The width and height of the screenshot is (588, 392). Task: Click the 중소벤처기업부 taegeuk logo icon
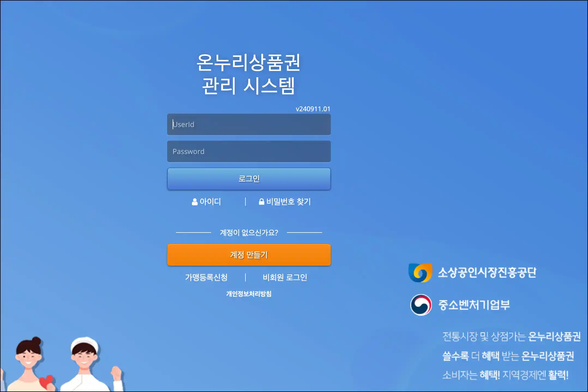click(421, 305)
